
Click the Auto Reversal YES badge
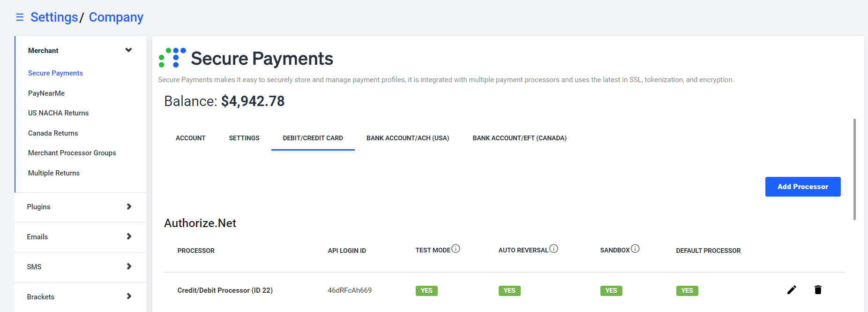pyautogui.click(x=509, y=291)
